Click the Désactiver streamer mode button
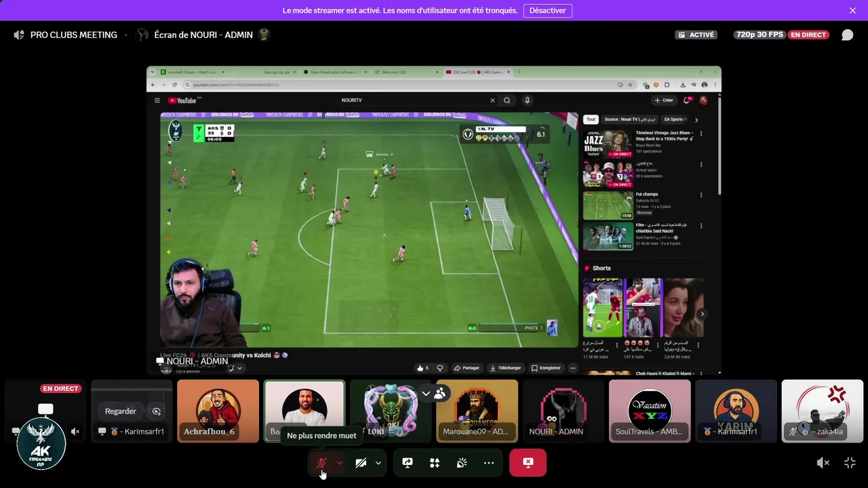Image resolution: width=868 pixels, height=488 pixels. (x=547, y=10)
